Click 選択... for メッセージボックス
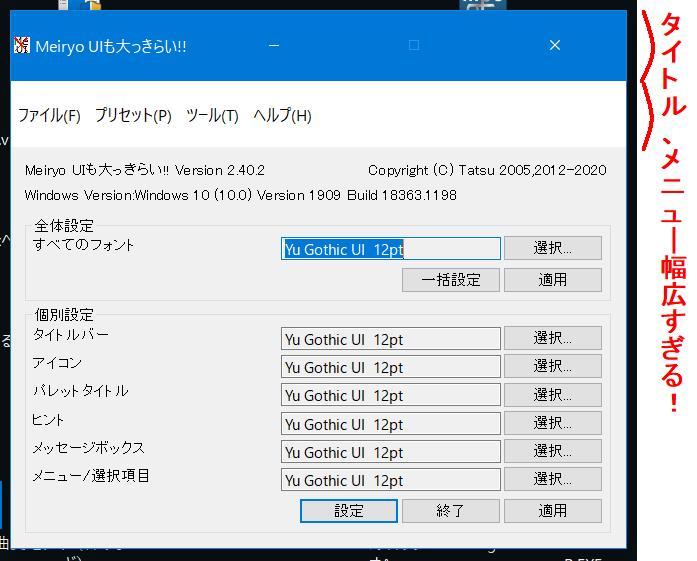 point(553,451)
